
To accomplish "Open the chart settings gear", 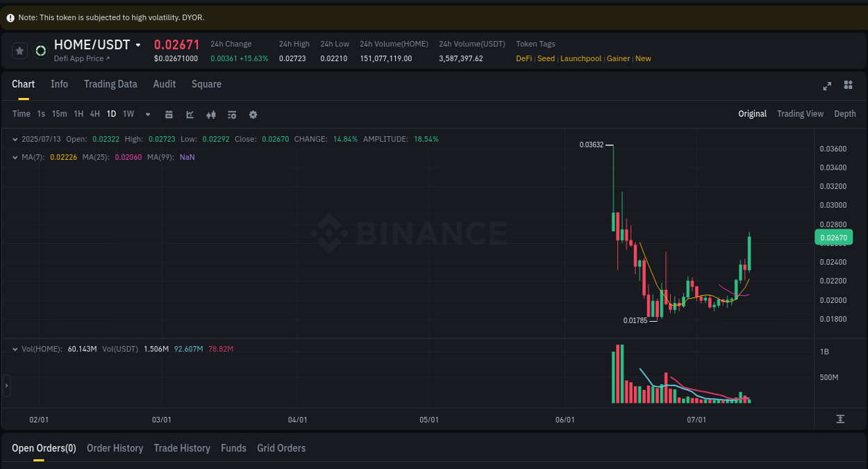I will coord(253,114).
